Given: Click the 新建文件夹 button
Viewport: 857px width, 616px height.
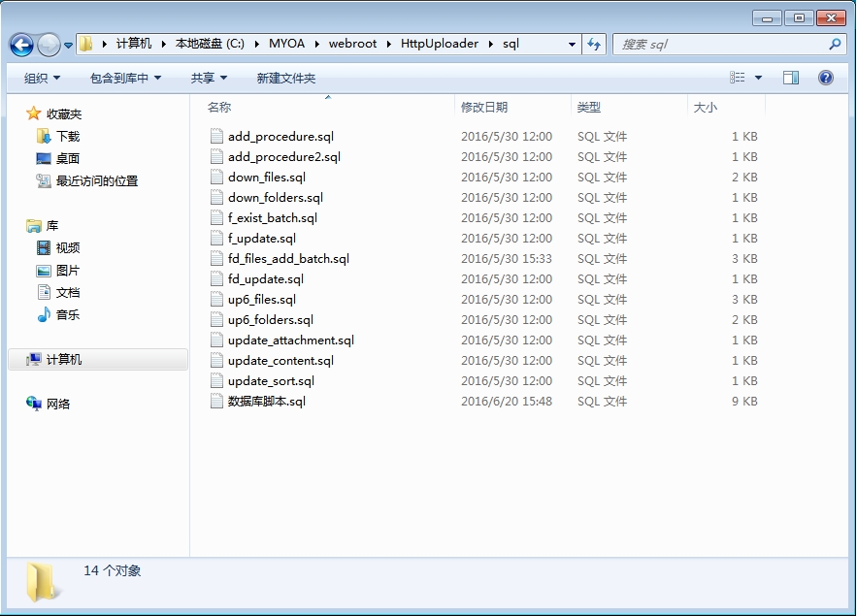Looking at the screenshot, I should [286, 79].
